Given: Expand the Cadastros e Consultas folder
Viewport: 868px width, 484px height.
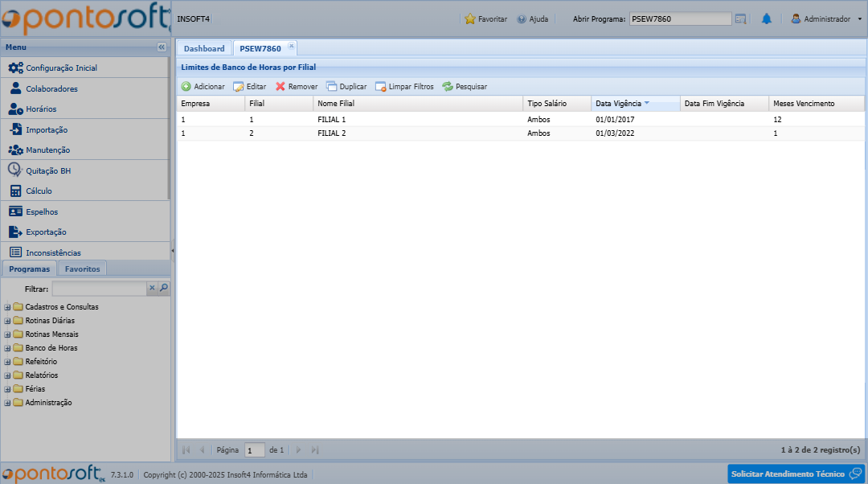Looking at the screenshot, I should (x=7, y=307).
